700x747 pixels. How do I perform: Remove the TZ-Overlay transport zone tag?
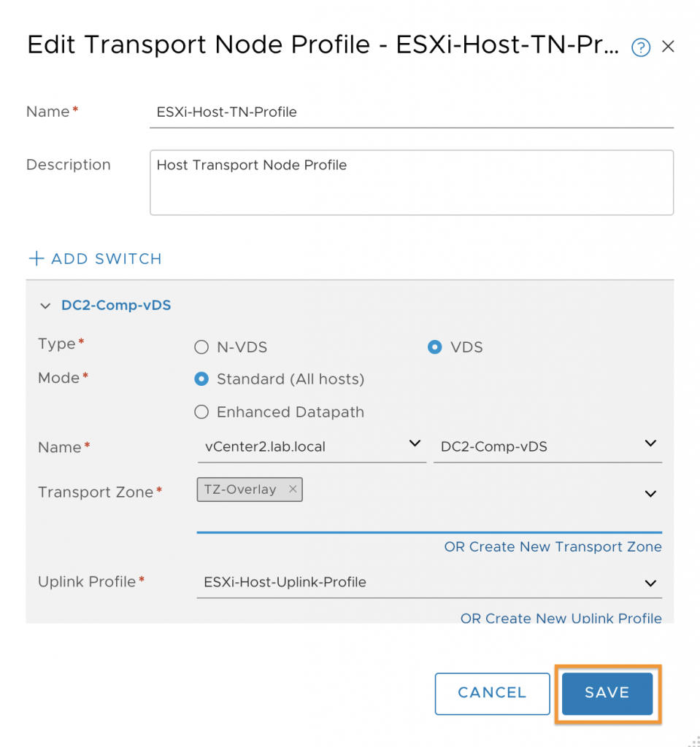[293, 489]
